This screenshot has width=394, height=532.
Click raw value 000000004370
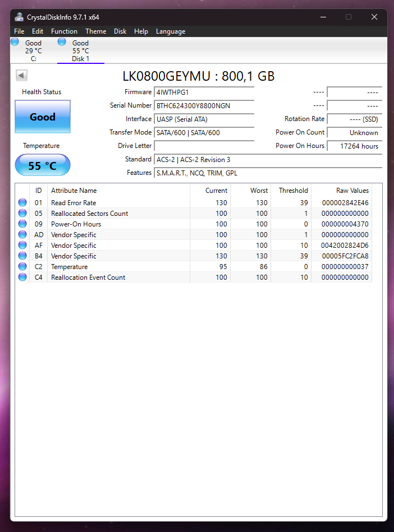[x=345, y=224]
